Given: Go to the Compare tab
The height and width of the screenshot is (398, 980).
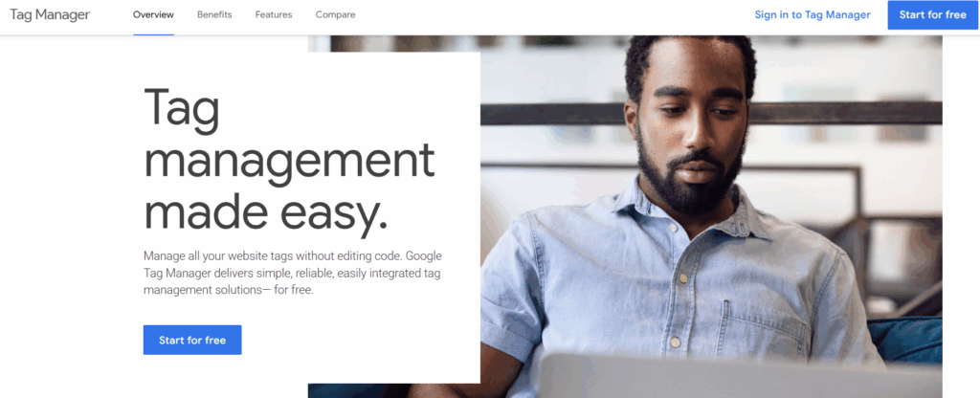Looking at the screenshot, I should (335, 15).
